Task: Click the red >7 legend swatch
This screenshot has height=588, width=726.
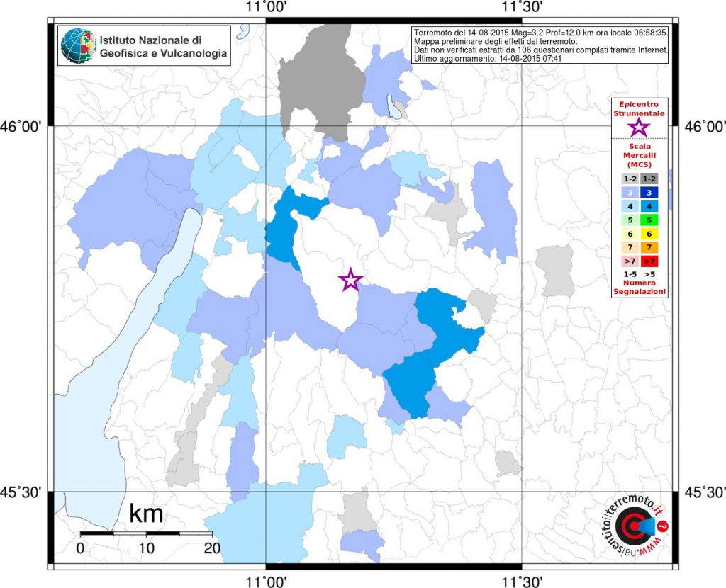Action: click(649, 261)
